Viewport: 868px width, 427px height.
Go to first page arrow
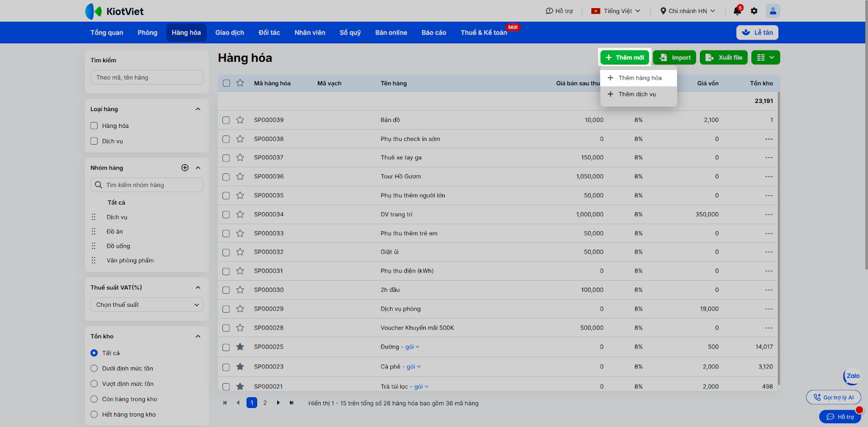click(x=225, y=403)
